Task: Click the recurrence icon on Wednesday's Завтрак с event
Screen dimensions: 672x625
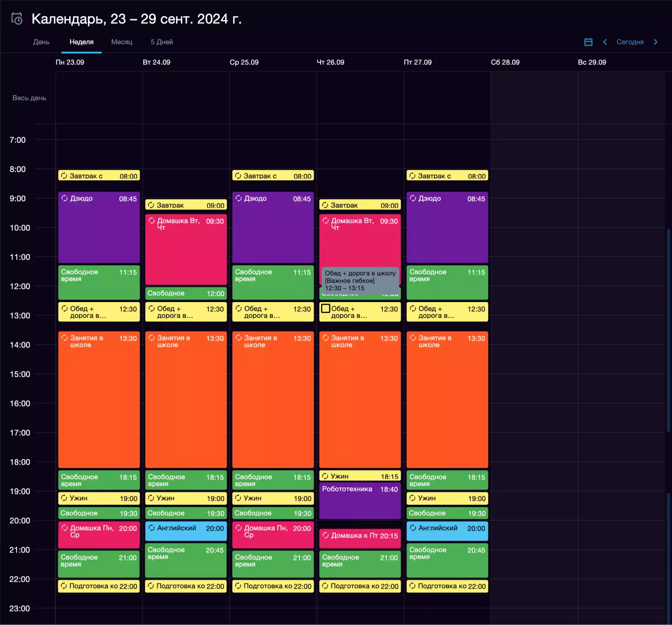Action: coord(238,176)
